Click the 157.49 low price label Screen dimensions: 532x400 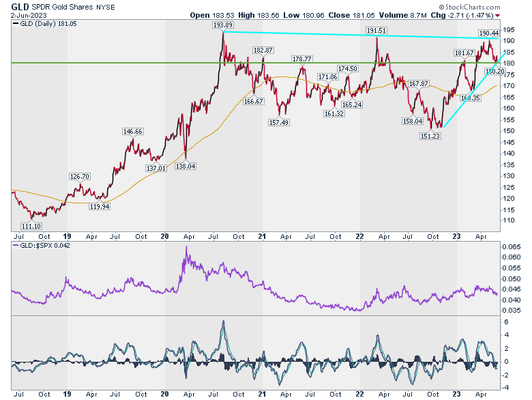(279, 122)
